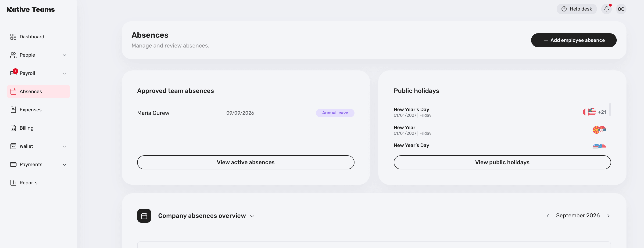
Task: Select the Expenses receipt icon
Action: coord(13,110)
